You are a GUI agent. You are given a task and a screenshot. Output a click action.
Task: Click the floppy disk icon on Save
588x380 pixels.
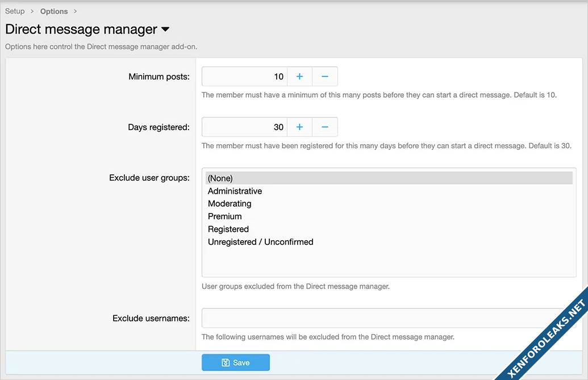pyautogui.click(x=226, y=362)
